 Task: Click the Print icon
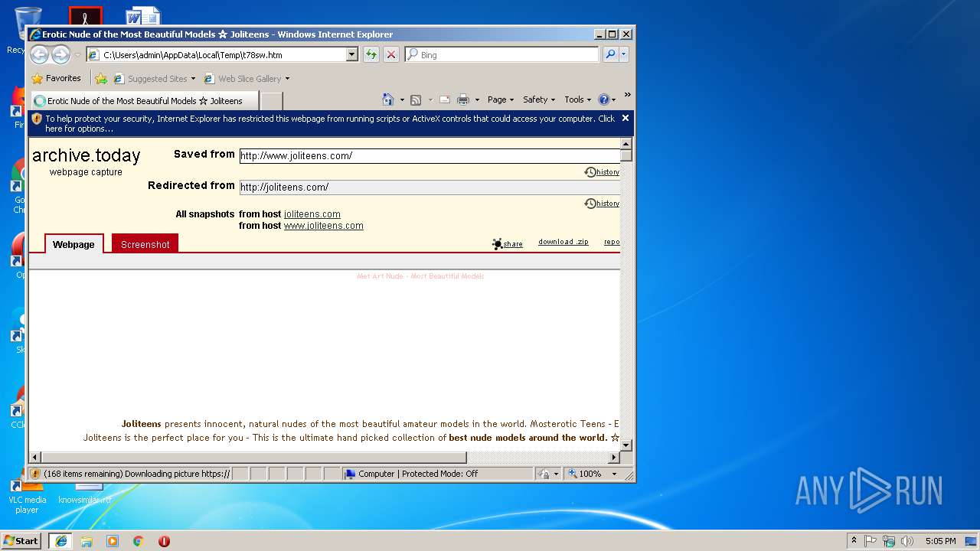[463, 99]
